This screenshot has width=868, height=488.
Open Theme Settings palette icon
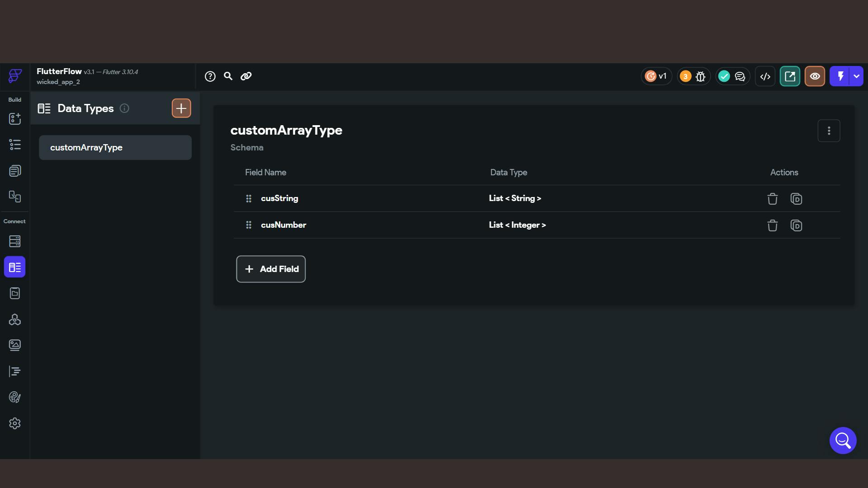(15, 397)
